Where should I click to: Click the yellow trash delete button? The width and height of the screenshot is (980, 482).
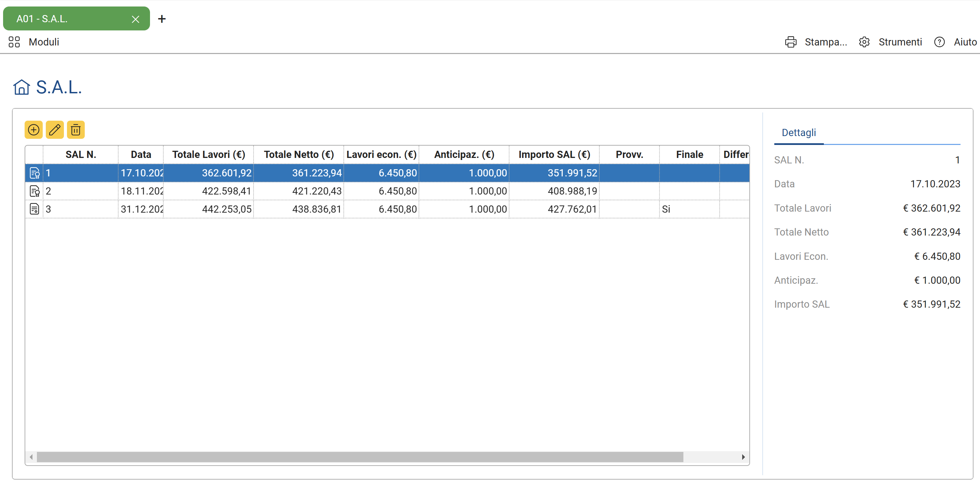76,130
